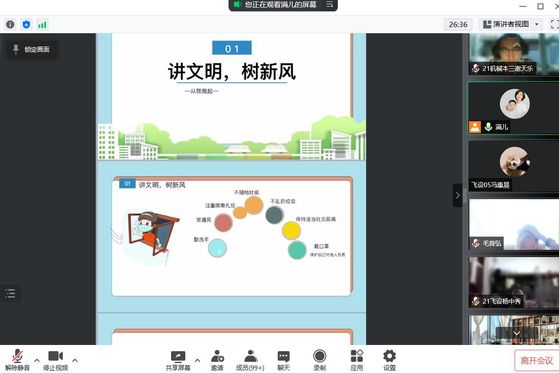Click the blue security shield icon

click(x=26, y=24)
